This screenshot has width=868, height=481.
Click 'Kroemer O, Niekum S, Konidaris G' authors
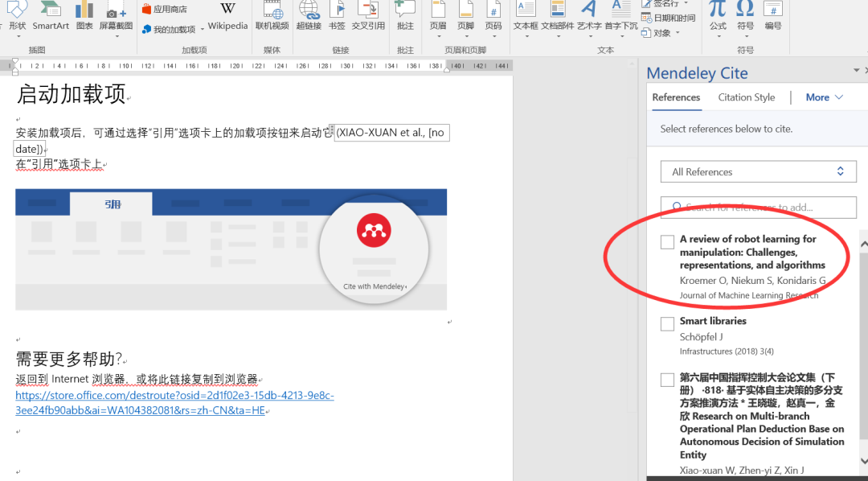click(x=753, y=281)
